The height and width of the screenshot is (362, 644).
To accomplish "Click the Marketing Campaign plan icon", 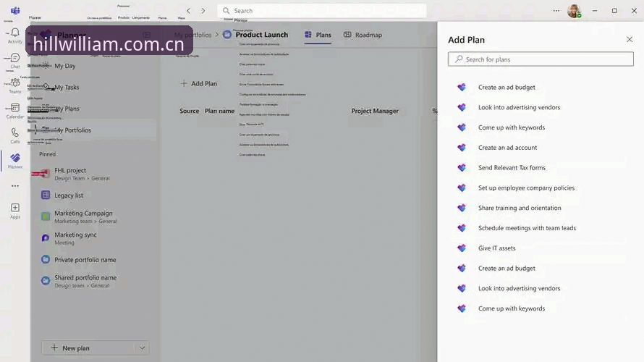I will click(x=46, y=216).
